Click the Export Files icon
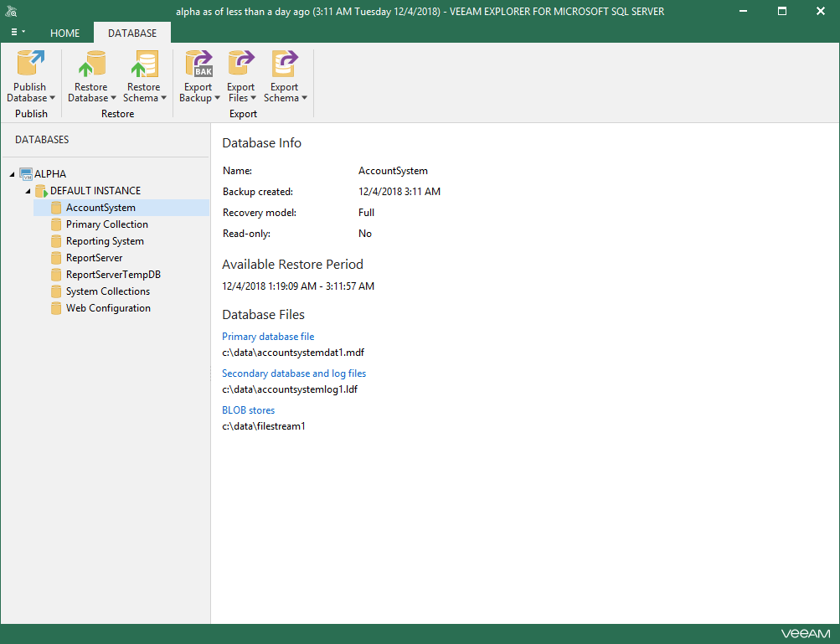The width and height of the screenshot is (840, 644). point(241,63)
